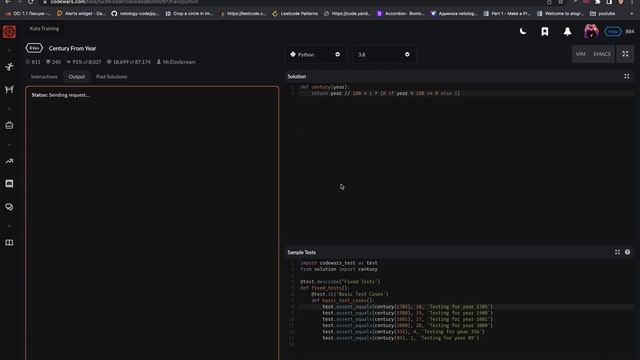Click the browser back arrow
The image size is (640, 360).
click(8, 2)
